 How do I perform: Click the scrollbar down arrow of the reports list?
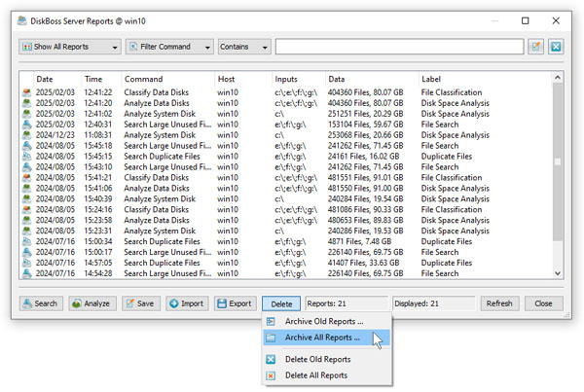point(558,273)
